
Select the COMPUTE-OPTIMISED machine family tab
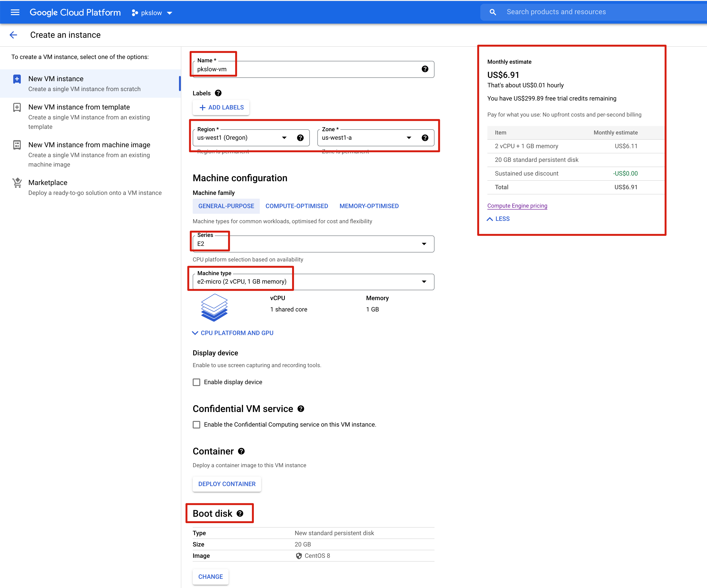click(297, 206)
